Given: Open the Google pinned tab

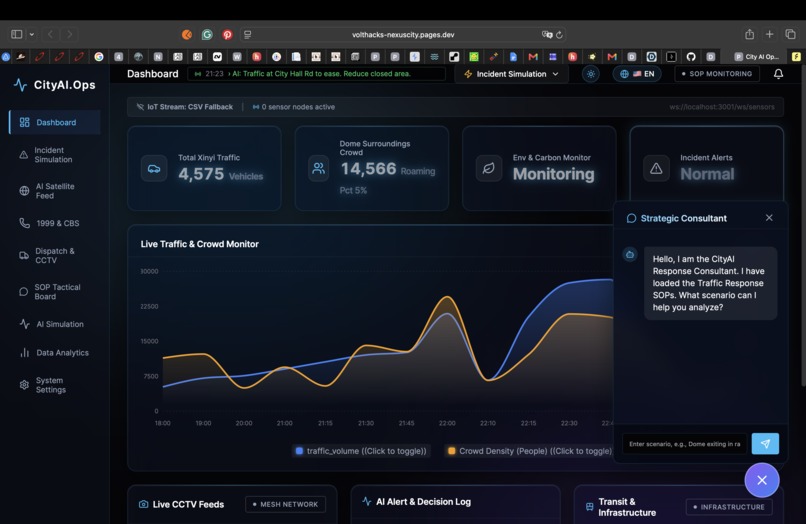Looking at the screenshot, I should (99, 57).
